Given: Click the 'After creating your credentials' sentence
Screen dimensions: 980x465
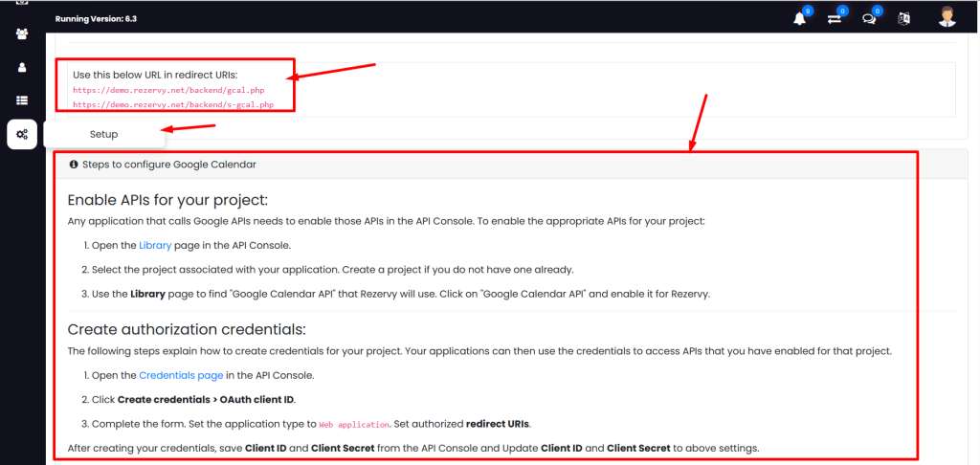Looking at the screenshot, I should [413, 448].
